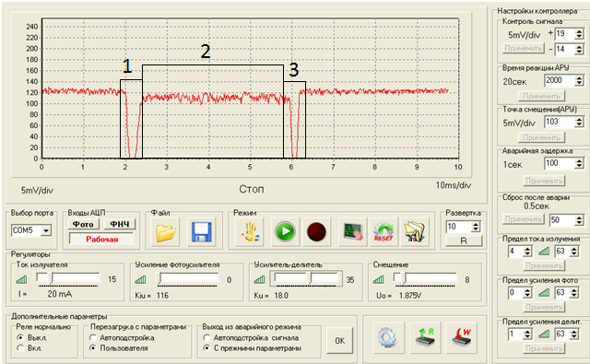Adjust the Точка смещения 103 spinner
This screenshot has height=364, width=590.
click(x=580, y=122)
